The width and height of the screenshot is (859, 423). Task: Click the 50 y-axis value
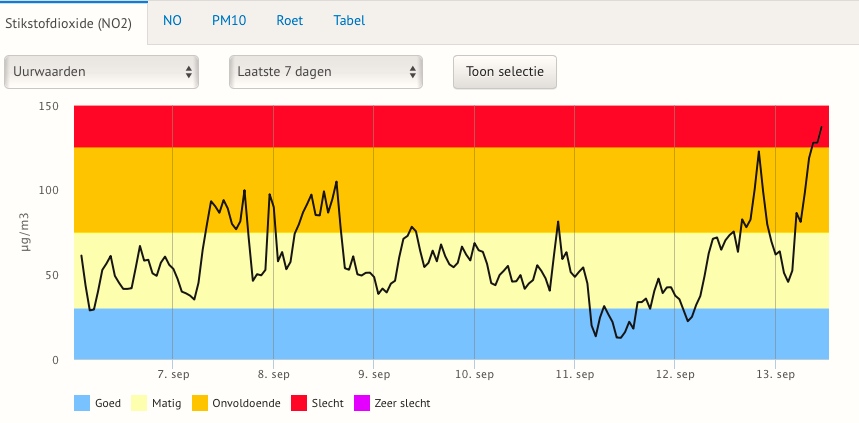pos(51,275)
